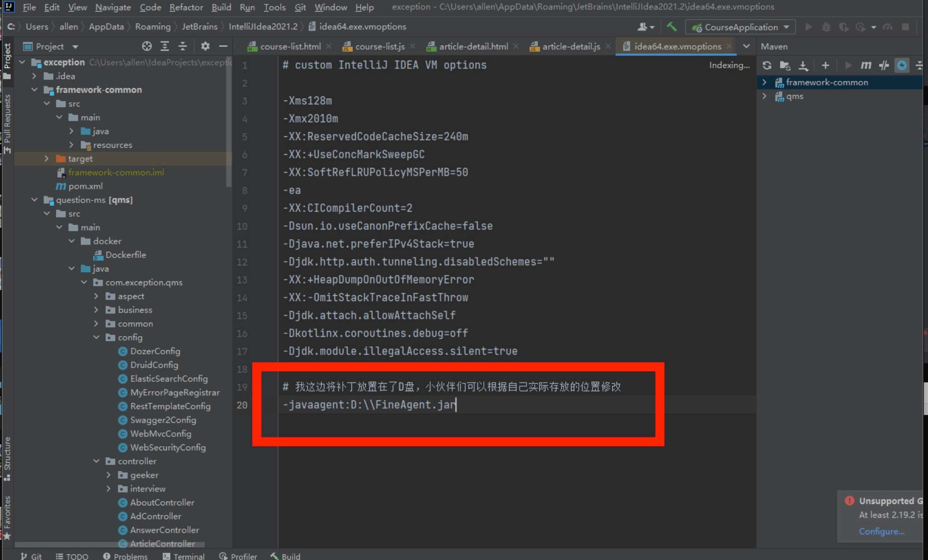Expand the aspect package
Image resolution: width=928 pixels, height=560 pixels.
click(x=96, y=296)
